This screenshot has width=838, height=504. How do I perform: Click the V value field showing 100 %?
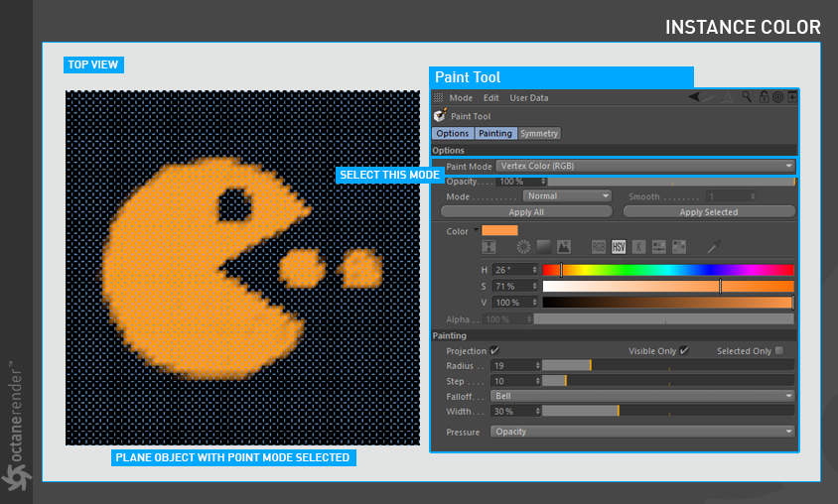coord(512,303)
